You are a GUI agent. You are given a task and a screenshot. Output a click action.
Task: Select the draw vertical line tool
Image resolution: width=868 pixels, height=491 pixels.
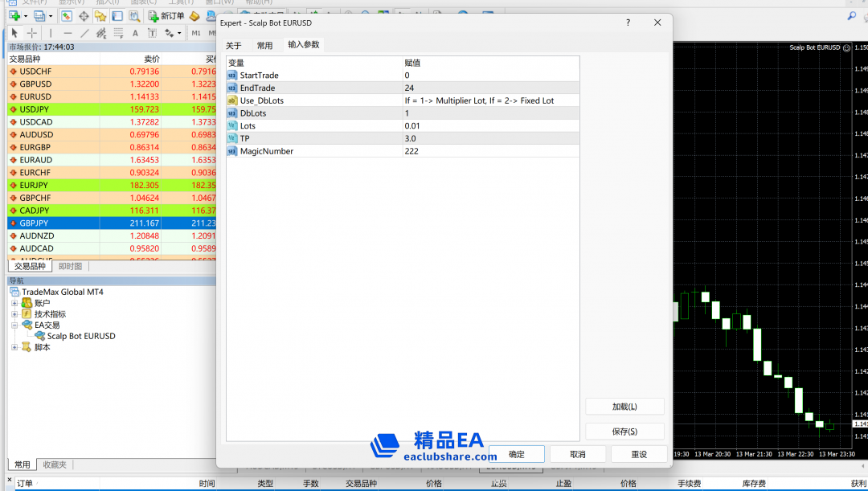point(51,33)
